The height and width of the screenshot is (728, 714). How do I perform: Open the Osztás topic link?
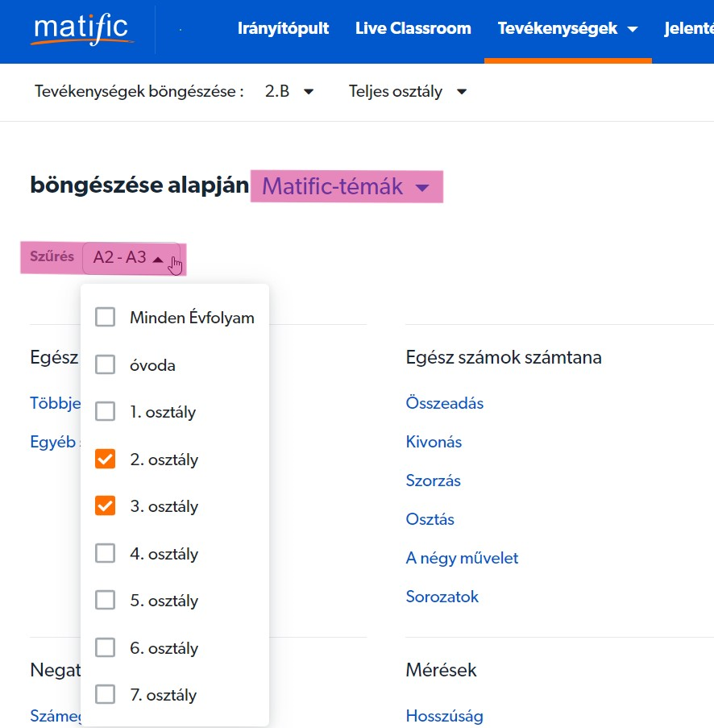pos(430,519)
